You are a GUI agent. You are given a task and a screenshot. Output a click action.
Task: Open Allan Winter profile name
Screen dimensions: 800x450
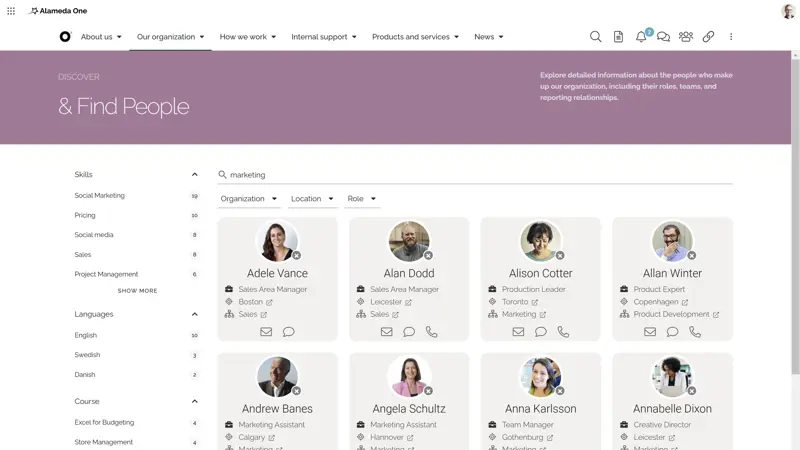(x=672, y=273)
